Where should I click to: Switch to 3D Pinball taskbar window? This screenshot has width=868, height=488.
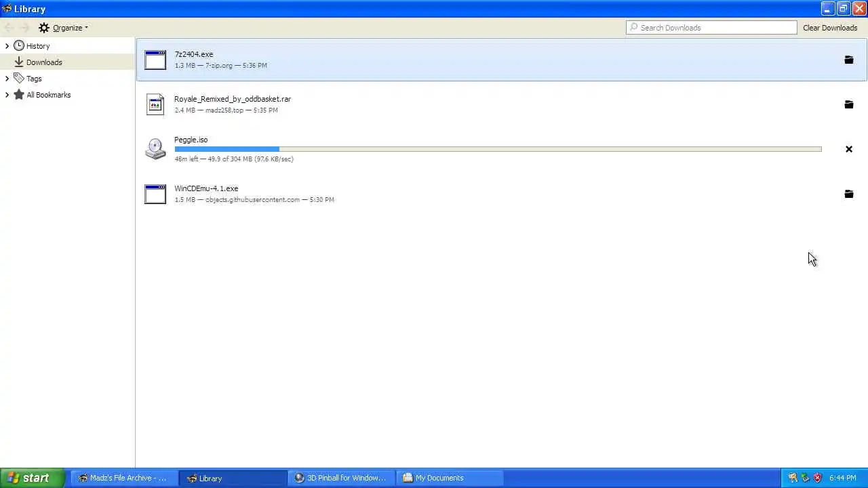click(341, 478)
